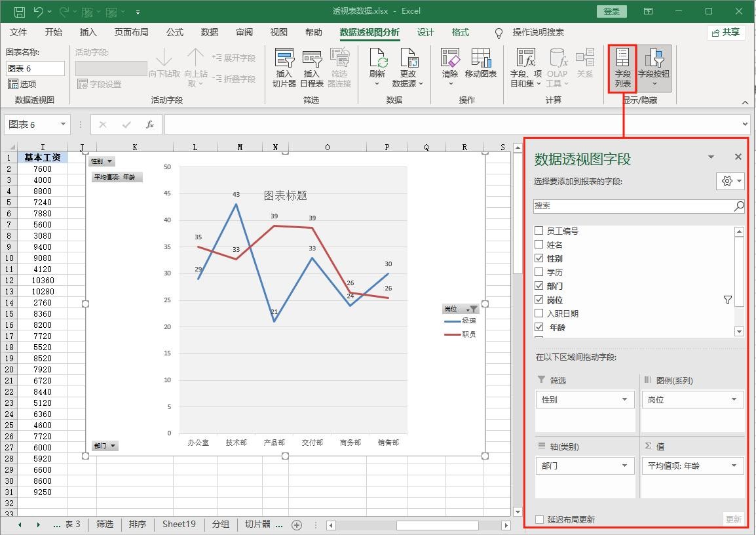Switch to the 设计 ribbon tab

426,32
